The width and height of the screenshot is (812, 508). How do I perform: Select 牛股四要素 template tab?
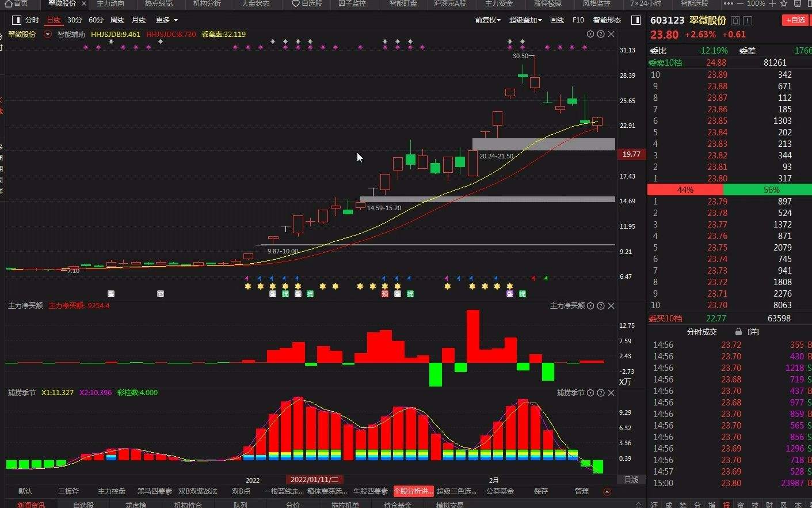click(371, 491)
